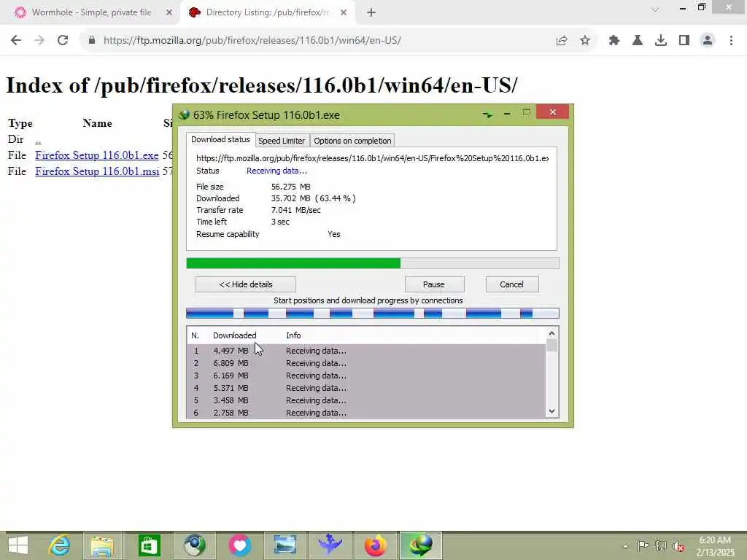Launch Internet Explorer from taskbar
This screenshot has height=560, width=747.
60,545
